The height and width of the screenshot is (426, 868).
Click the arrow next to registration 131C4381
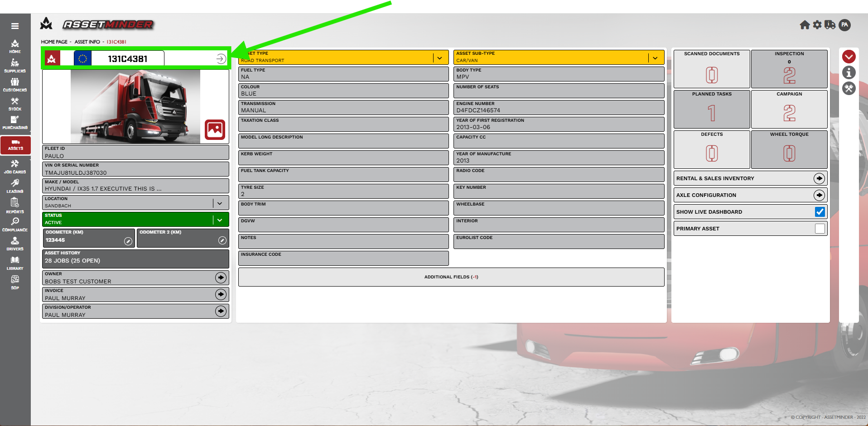pos(221,59)
